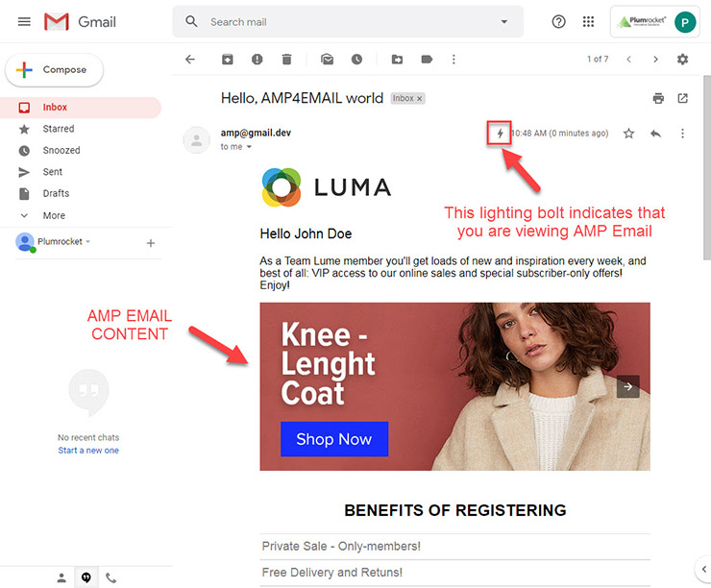The width and height of the screenshot is (711, 588).
Task: Click the Start a new one link
Action: tap(88, 451)
